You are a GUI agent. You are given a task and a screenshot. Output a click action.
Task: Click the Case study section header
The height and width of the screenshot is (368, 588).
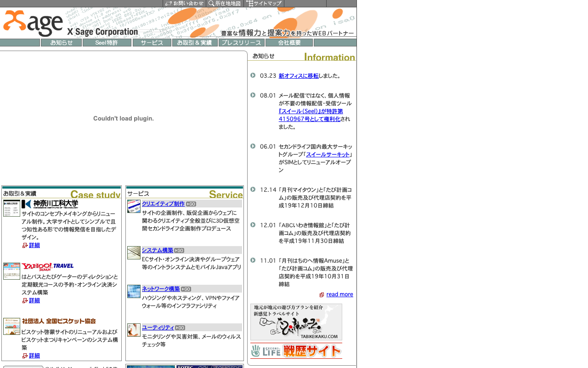62,193
